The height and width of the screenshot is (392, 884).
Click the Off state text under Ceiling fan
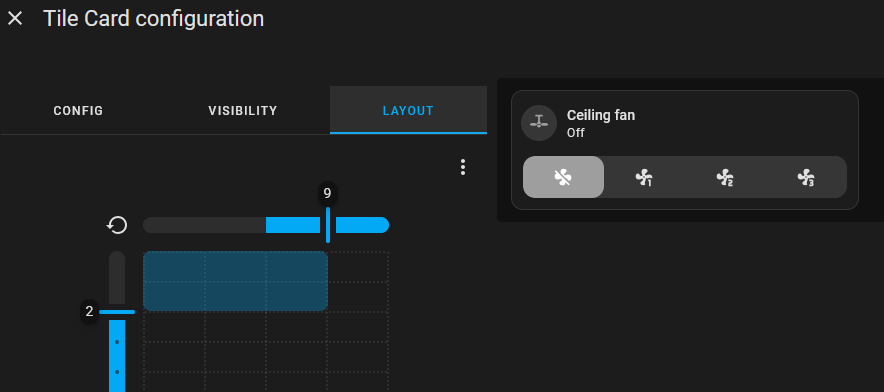(576, 133)
